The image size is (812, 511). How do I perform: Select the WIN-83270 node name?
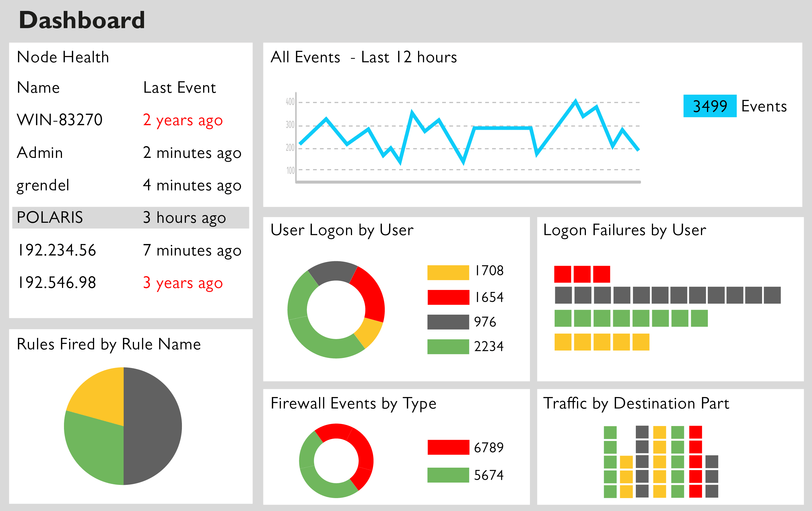pos(60,120)
